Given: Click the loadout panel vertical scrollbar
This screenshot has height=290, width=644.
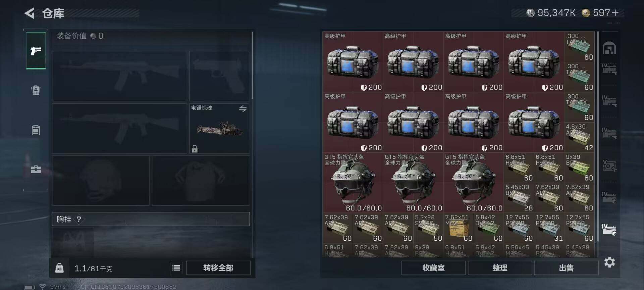Looking at the screenshot, I should [x=252, y=65].
